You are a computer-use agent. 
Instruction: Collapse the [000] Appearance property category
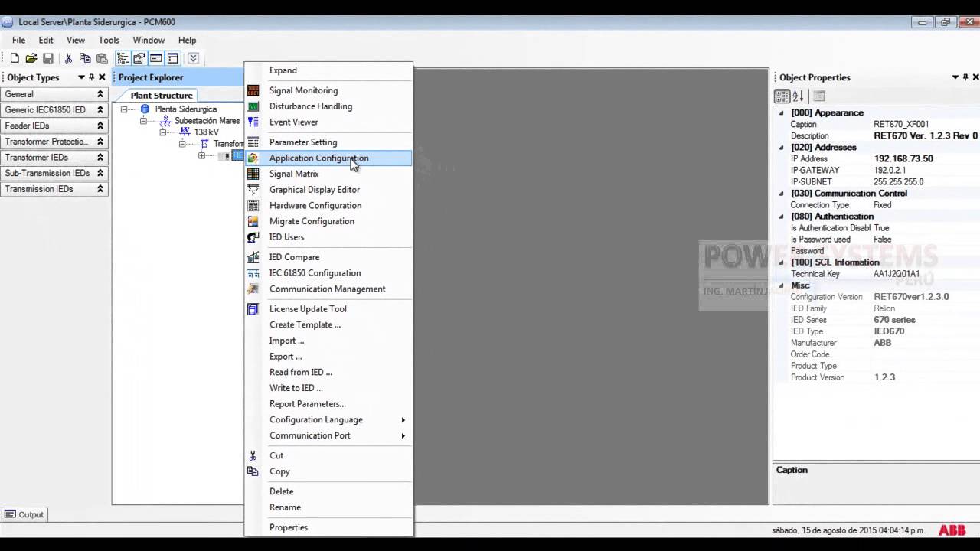coord(782,113)
